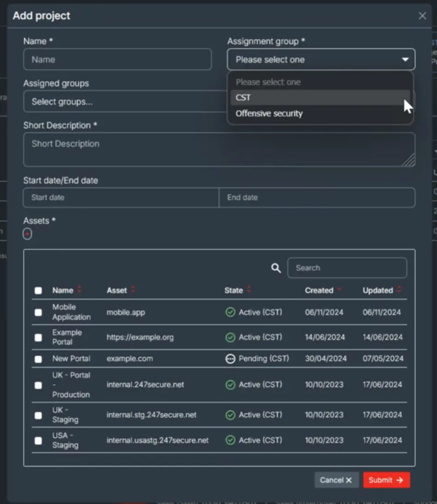Viewport: 437px width, 504px height.
Task: Click the Pending status icon for example.com
Action: [x=230, y=359]
